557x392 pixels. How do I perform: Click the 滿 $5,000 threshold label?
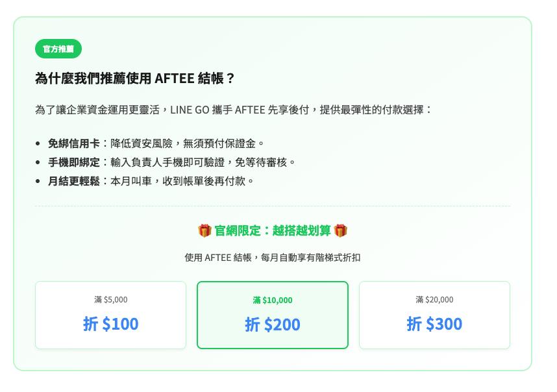[x=110, y=299]
